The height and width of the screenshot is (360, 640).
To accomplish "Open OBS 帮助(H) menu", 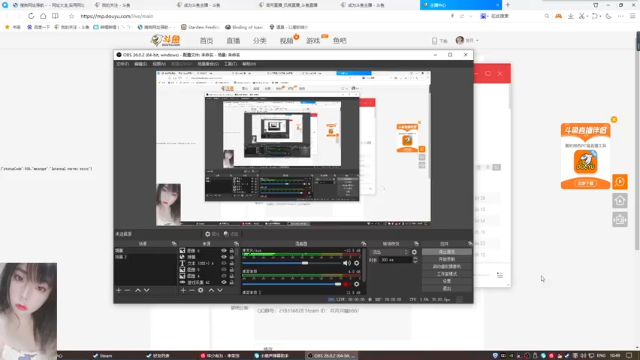I will click(249, 64).
